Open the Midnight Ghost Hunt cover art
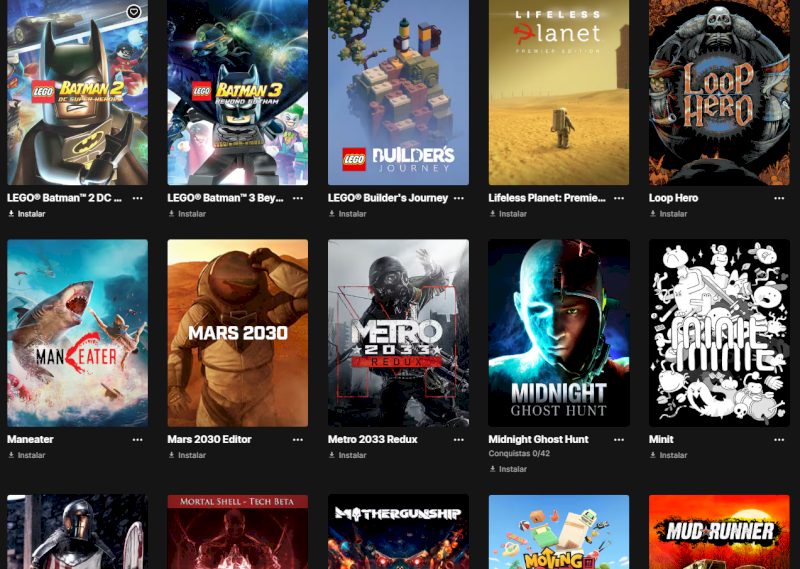The image size is (800, 569). pos(559,333)
